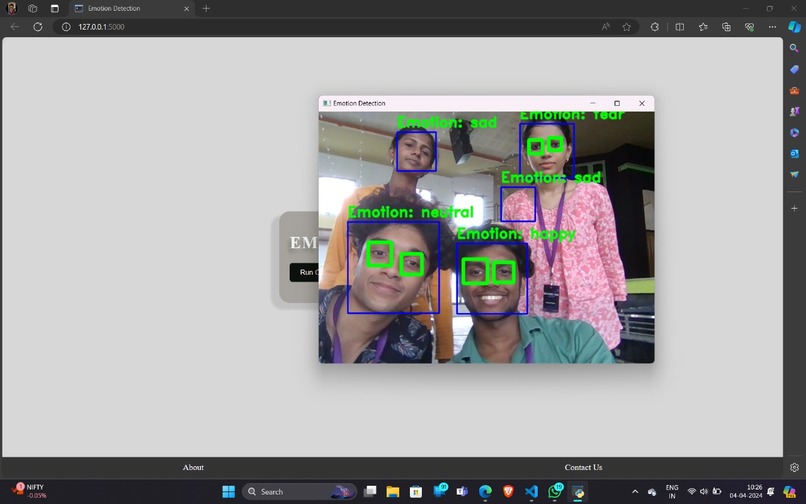Screen dimensions: 806x504
Task: Open the sidebar Games icon
Action: click(x=794, y=112)
